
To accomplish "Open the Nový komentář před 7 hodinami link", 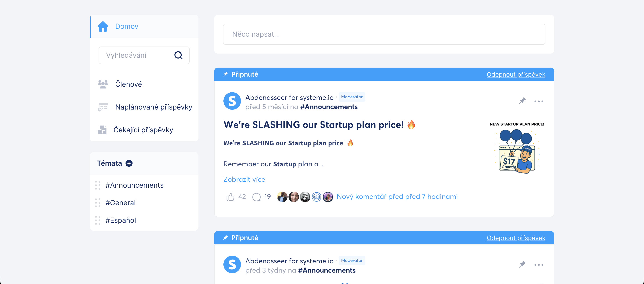I will [397, 197].
